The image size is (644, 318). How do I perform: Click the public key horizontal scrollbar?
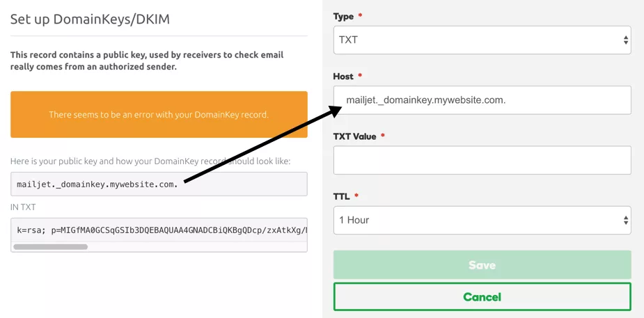(51, 246)
